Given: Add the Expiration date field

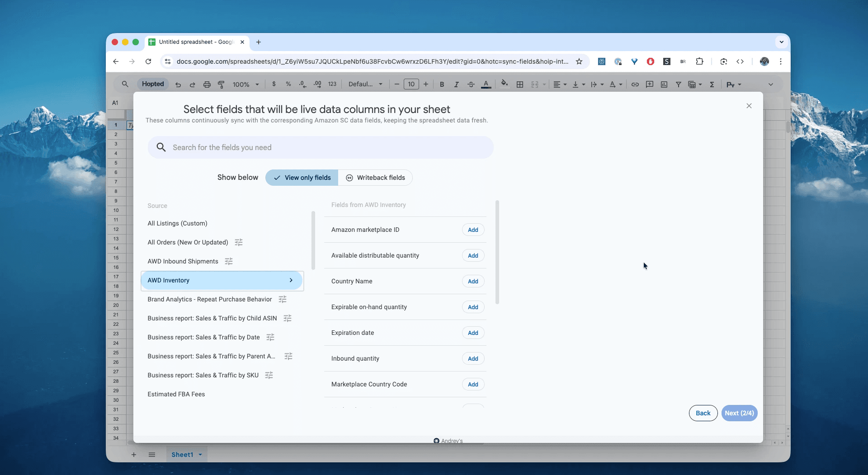Looking at the screenshot, I should tap(473, 333).
